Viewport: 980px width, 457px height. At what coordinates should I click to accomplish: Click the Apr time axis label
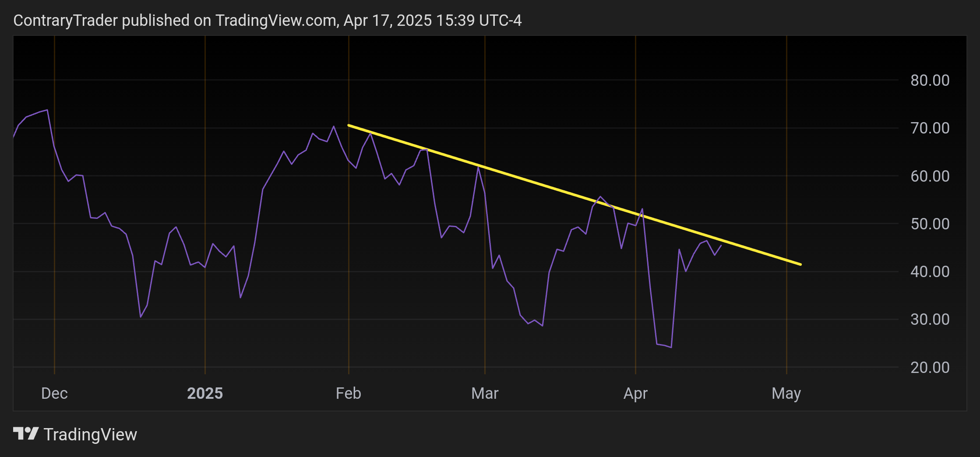pos(635,394)
